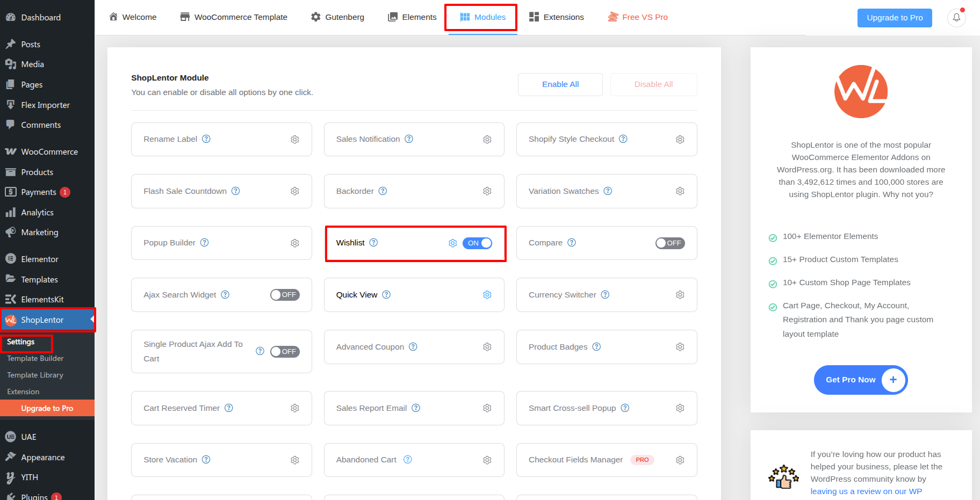
Task: Open Analytics in the sidebar
Action: [47, 213]
